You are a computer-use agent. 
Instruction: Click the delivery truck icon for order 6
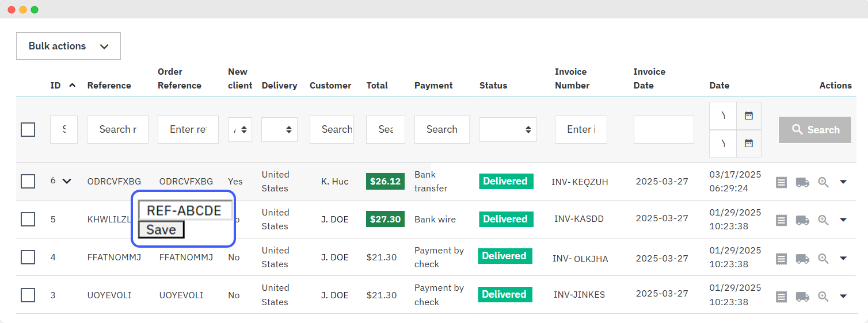point(802,182)
